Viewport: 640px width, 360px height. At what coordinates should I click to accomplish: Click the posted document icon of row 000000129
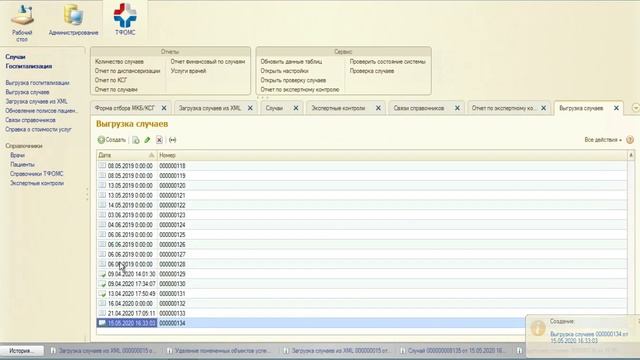(102, 274)
